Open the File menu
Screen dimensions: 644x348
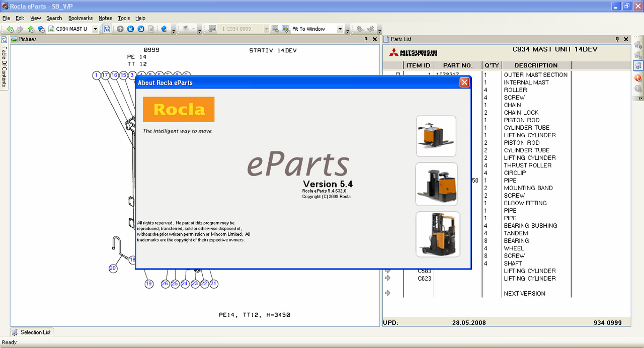(x=6, y=18)
